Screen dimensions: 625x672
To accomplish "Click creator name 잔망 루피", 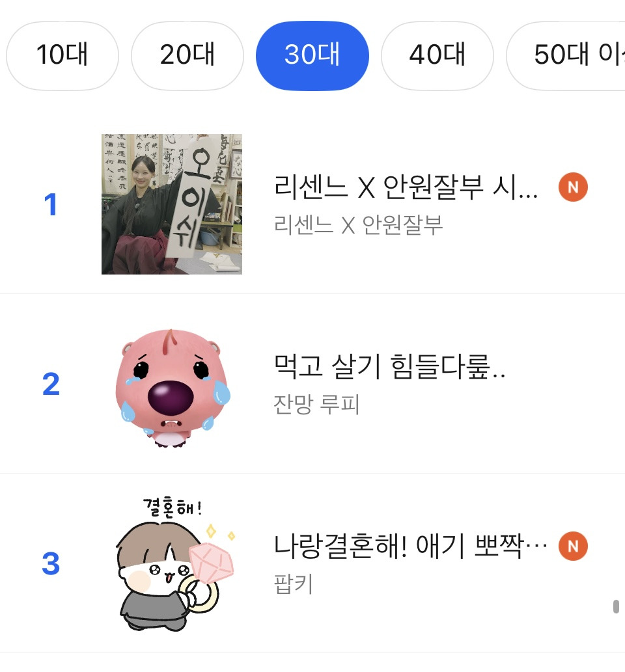I will coord(316,404).
